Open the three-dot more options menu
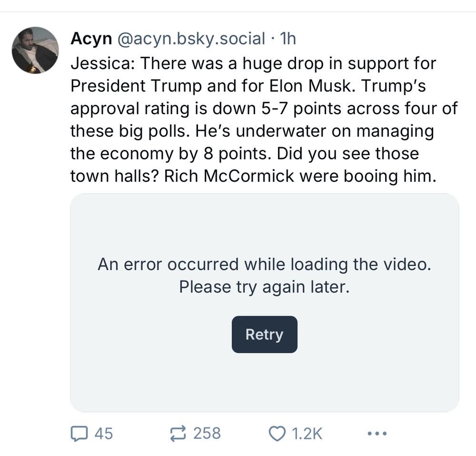The height and width of the screenshot is (456, 476). [377, 434]
